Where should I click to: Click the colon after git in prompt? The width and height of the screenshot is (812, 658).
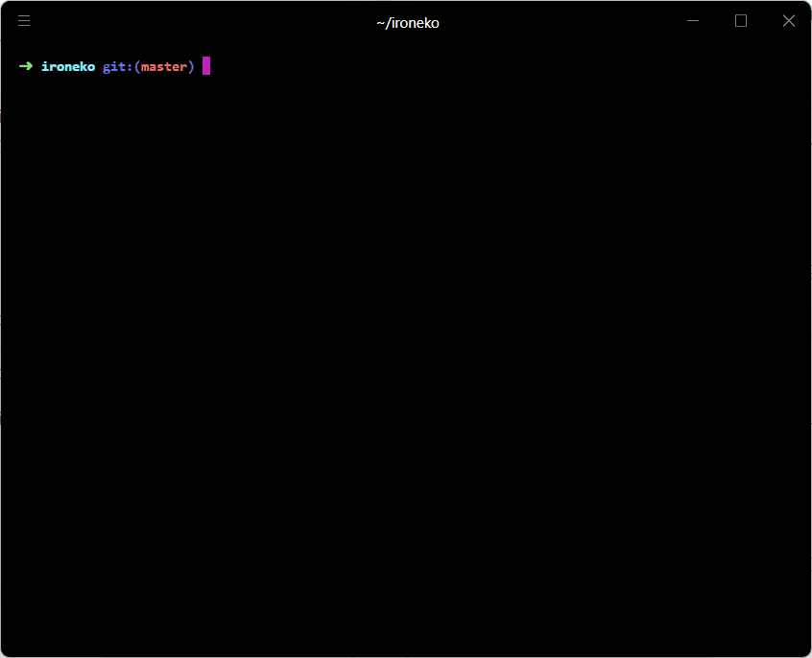tap(130, 66)
